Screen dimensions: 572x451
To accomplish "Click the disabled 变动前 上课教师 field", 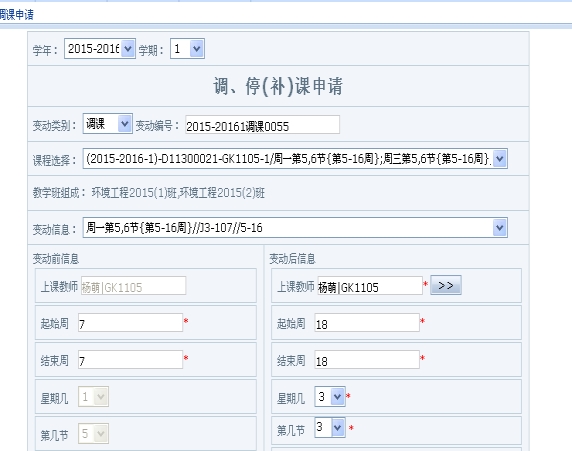I will click(x=133, y=286).
